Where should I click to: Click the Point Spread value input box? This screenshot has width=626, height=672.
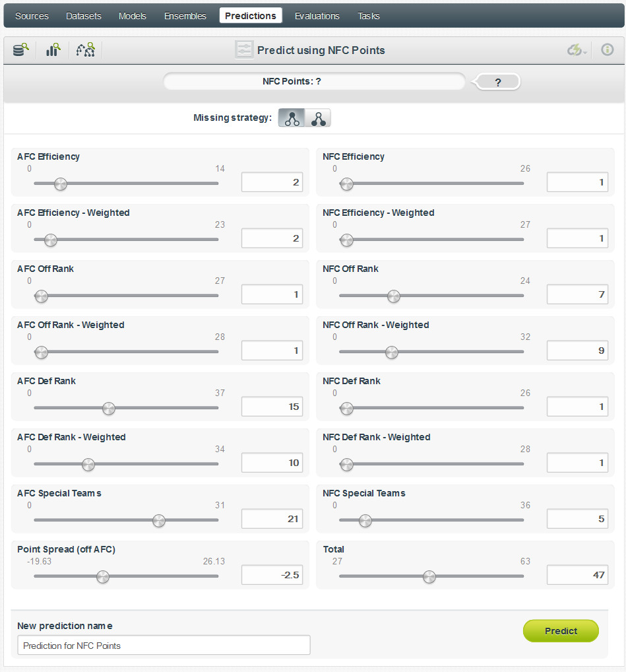pos(272,575)
